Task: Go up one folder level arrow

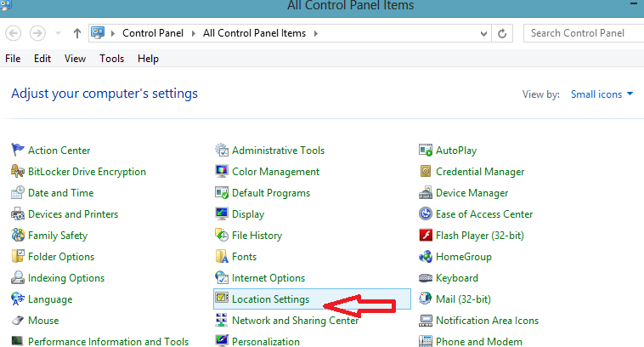Action: point(76,33)
